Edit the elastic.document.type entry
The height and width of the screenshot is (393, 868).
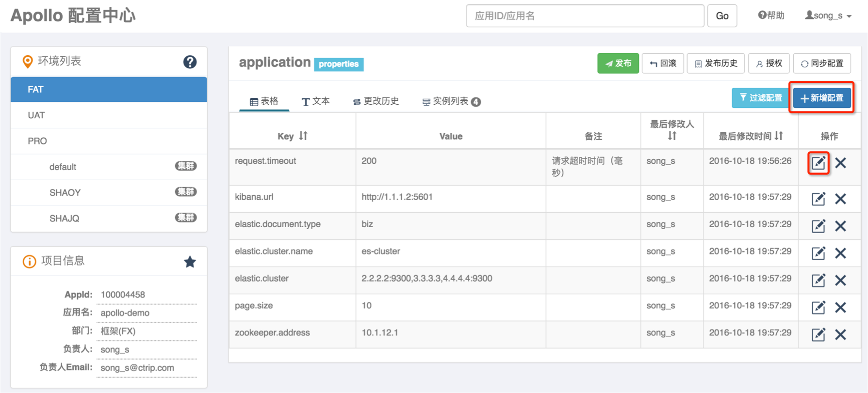tap(818, 226)
